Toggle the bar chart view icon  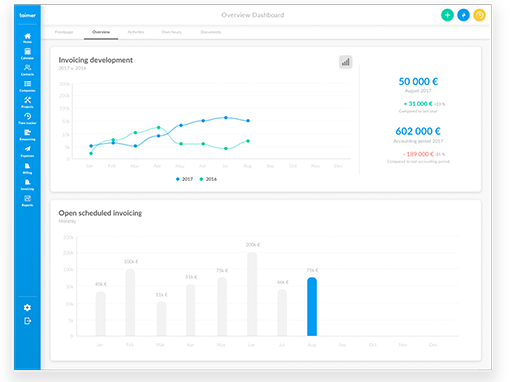346,62
